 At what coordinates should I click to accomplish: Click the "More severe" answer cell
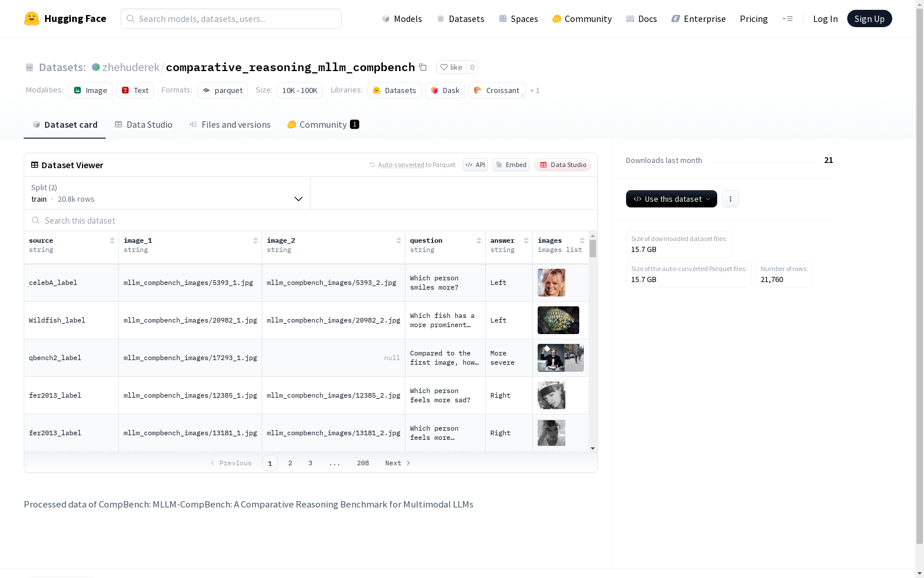[509, 358]
